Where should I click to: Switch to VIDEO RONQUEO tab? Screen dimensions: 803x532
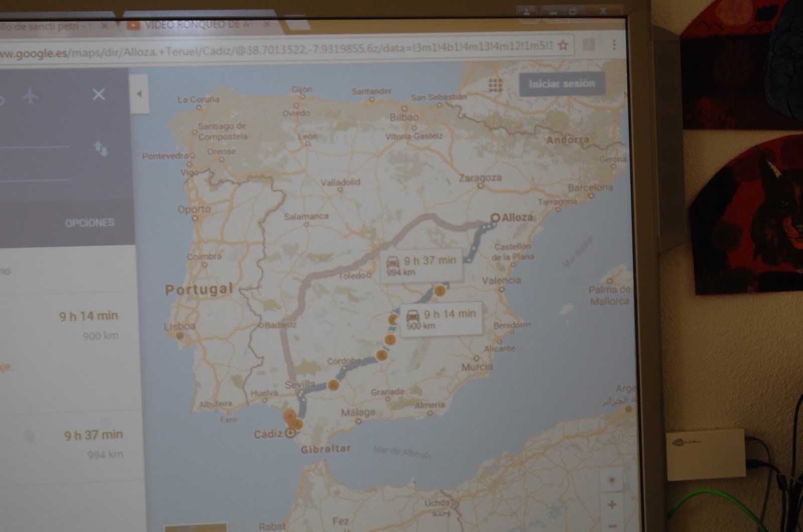click(x=196, y=25)
